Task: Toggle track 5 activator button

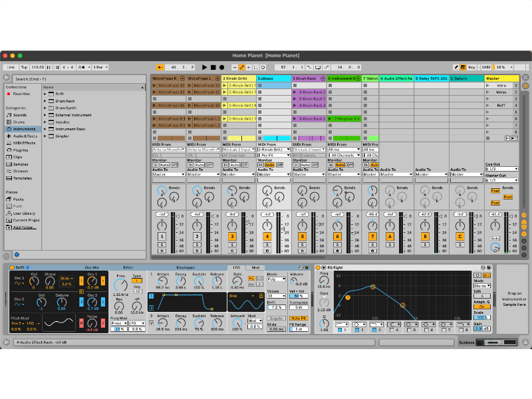Action: pos(303,237)
